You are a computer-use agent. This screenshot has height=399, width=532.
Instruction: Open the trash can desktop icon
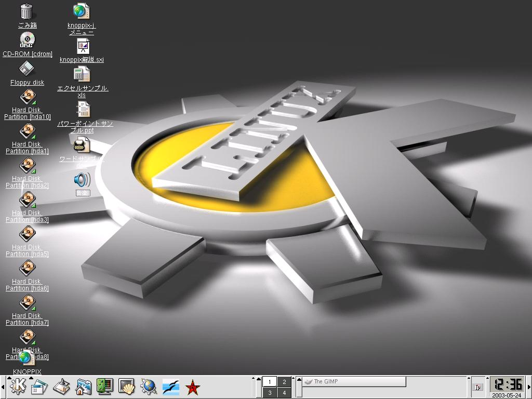point(26,11)
